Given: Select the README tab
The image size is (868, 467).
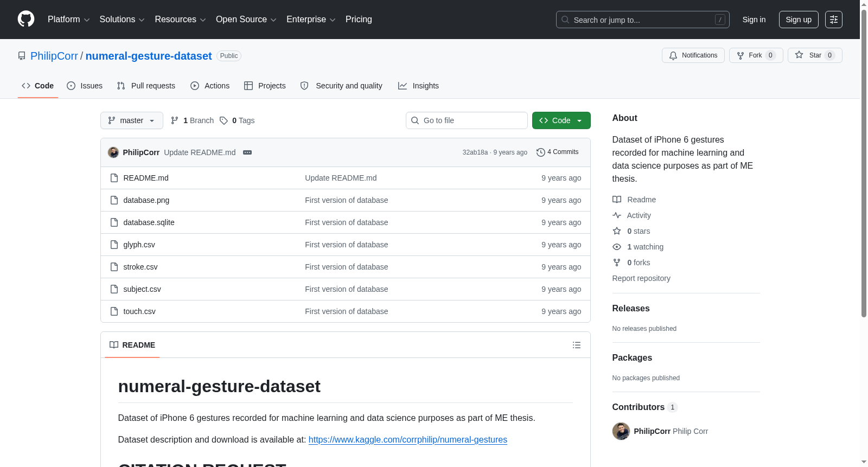Looking at the screenshot, I should 132,345.
